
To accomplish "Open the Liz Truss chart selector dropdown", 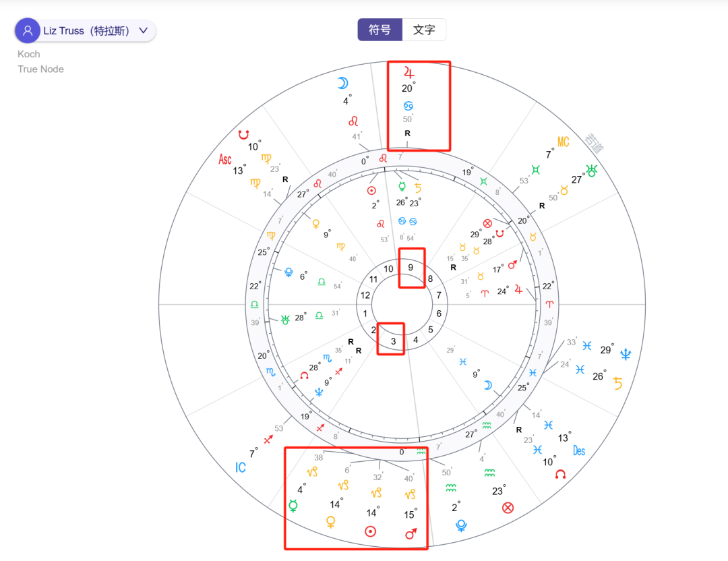I will pos(143,30).
